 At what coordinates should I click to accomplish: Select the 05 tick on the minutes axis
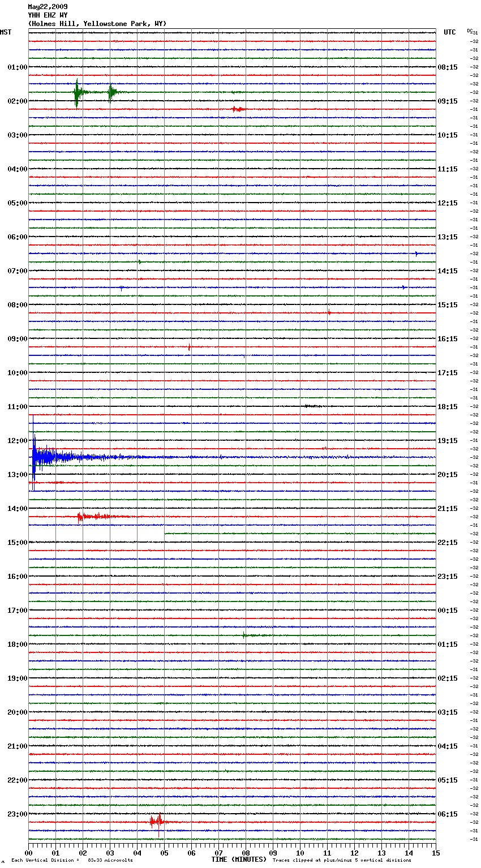point(164,853)
